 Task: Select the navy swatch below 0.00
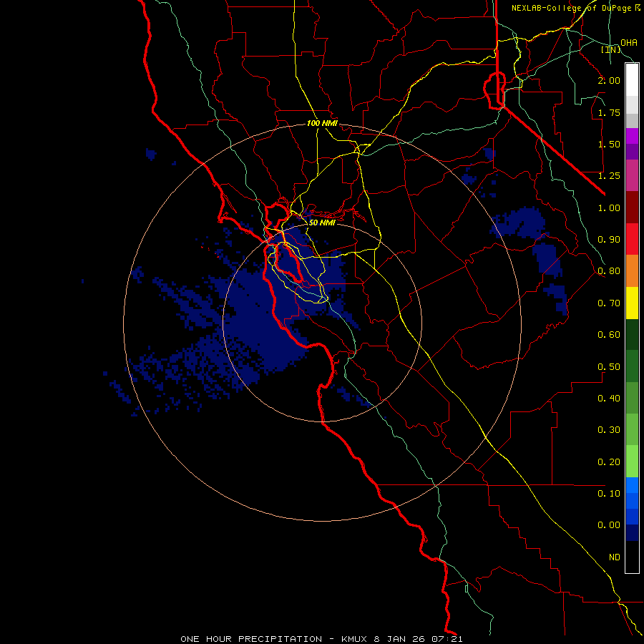click(632, 532)
